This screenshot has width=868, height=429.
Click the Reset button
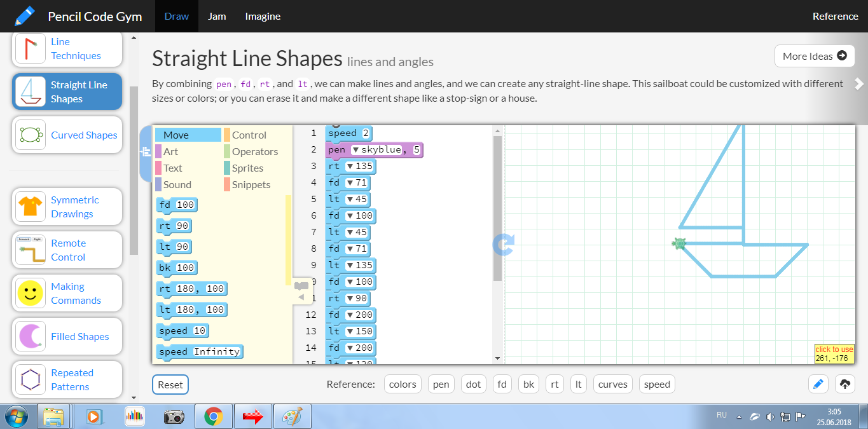pyautogui.click(x=170, y=385)
